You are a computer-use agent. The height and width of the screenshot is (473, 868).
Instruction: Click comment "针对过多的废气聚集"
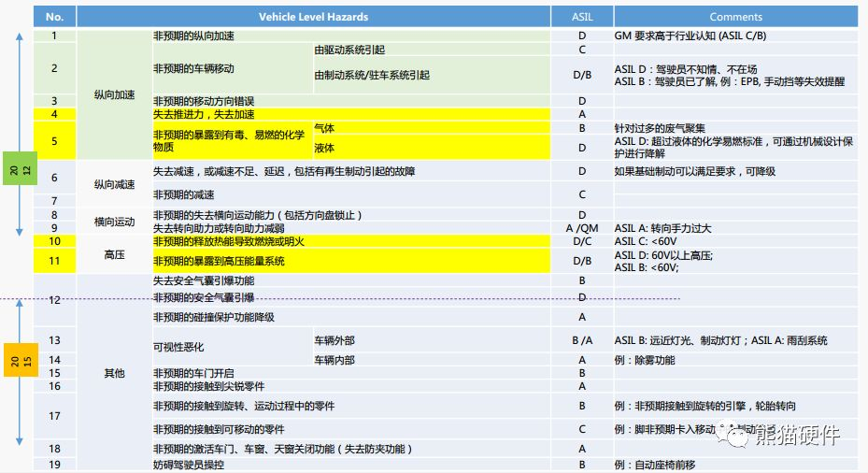660,128
